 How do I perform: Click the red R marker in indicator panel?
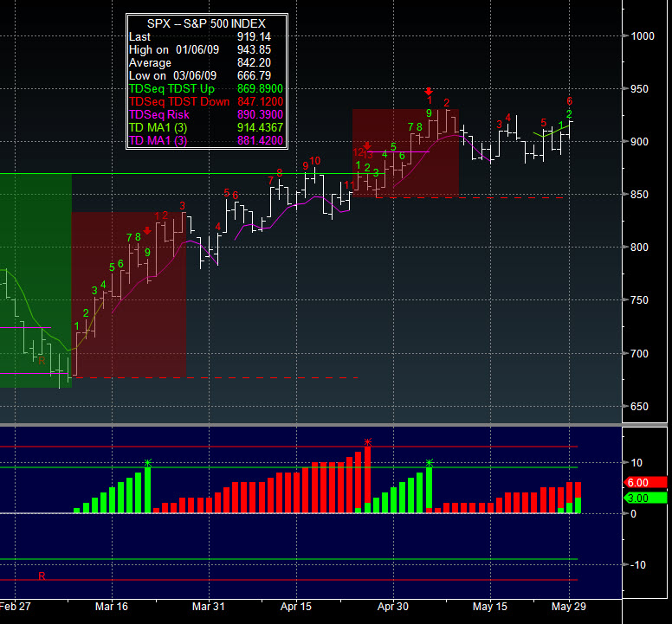[42, 576]
